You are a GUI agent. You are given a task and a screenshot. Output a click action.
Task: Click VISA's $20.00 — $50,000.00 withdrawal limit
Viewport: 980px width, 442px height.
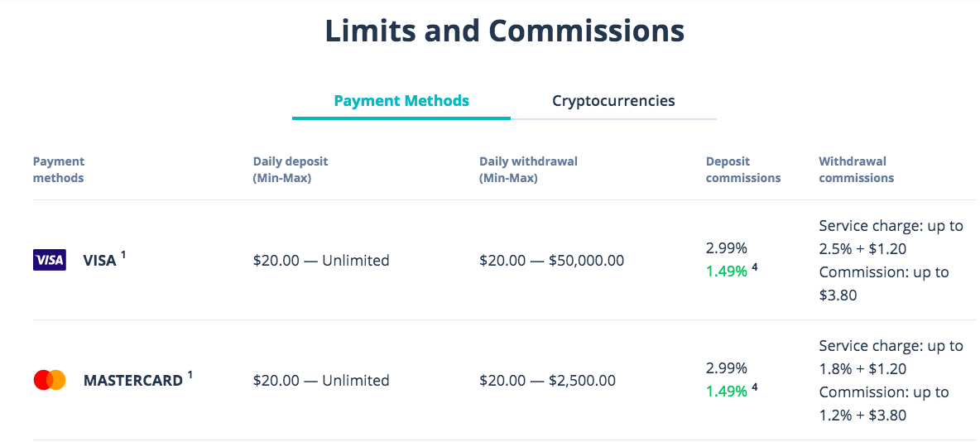coord(552,261)
